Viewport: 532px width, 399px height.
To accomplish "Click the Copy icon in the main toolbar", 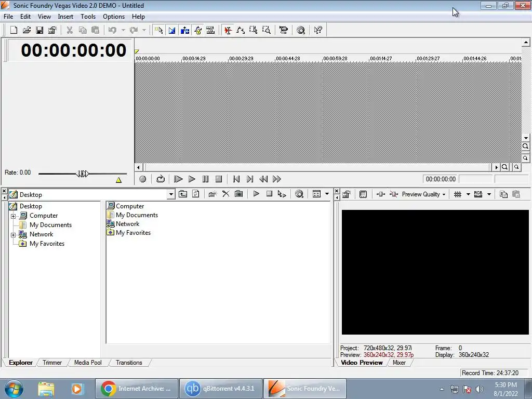I will [x=83, y=30].
